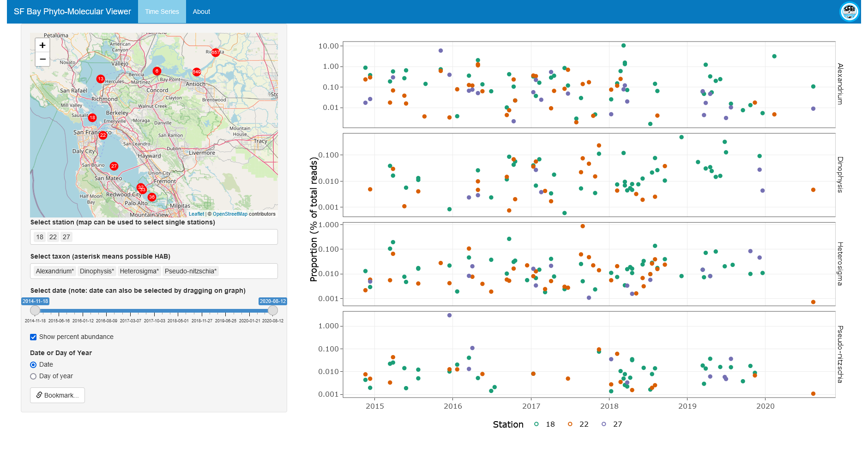Open the OpenStreetMap attribution link
868x453 pixels.
click(x=230, y=214)
